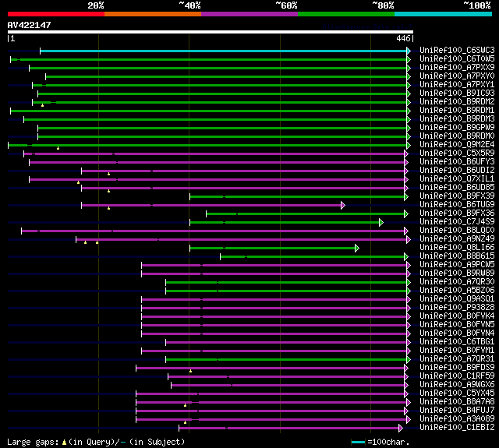Open the UniRef100_A7PXX9 hit label

click(457, 68)
